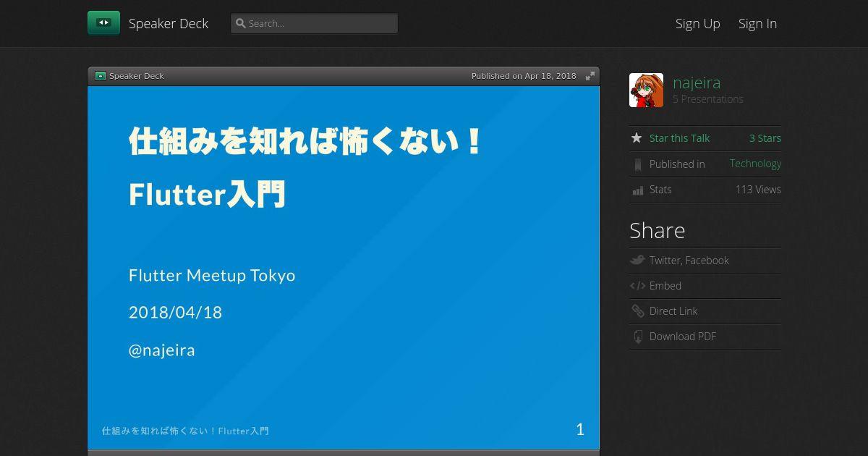Open the Speaker Deck label in player header
868x456 pixels.
[137, 76]
